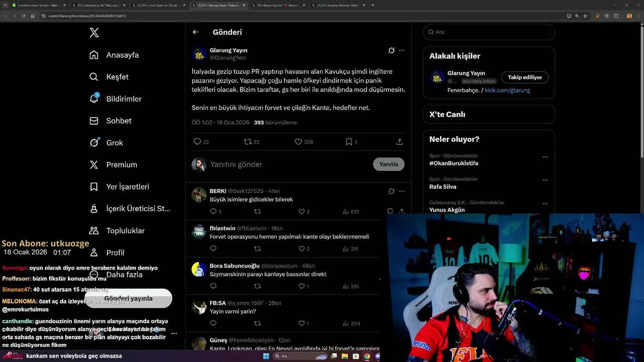Viewport: 644px width, 362px height.
Task: Open more options on BERK!'s reply
Action: coord(401,191)
